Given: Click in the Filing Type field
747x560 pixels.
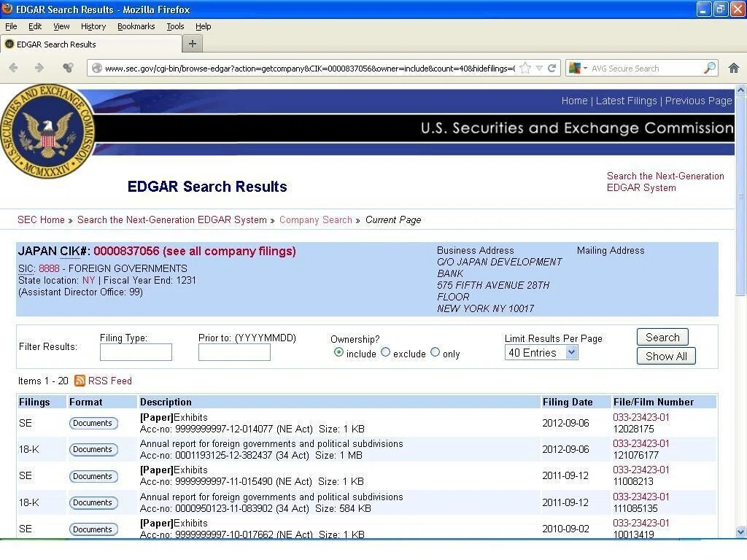Looking at the screenshot, I should coord(136,352).
